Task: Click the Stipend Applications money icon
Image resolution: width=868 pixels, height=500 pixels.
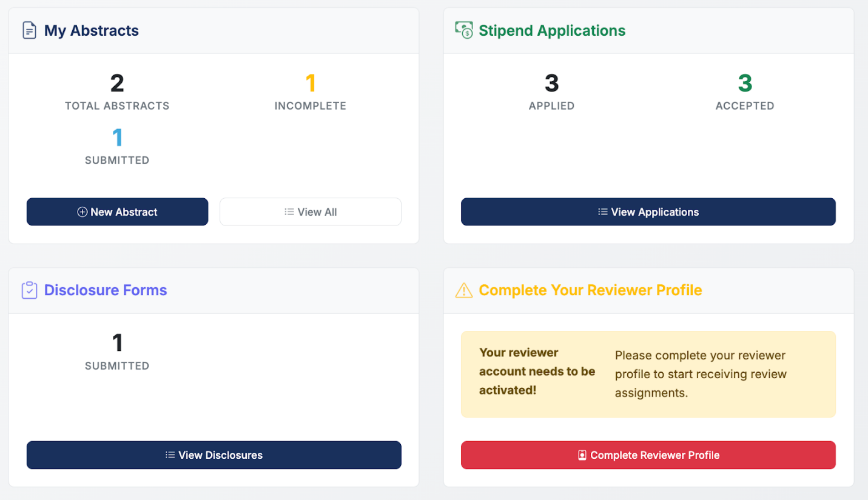Action: 464,30
